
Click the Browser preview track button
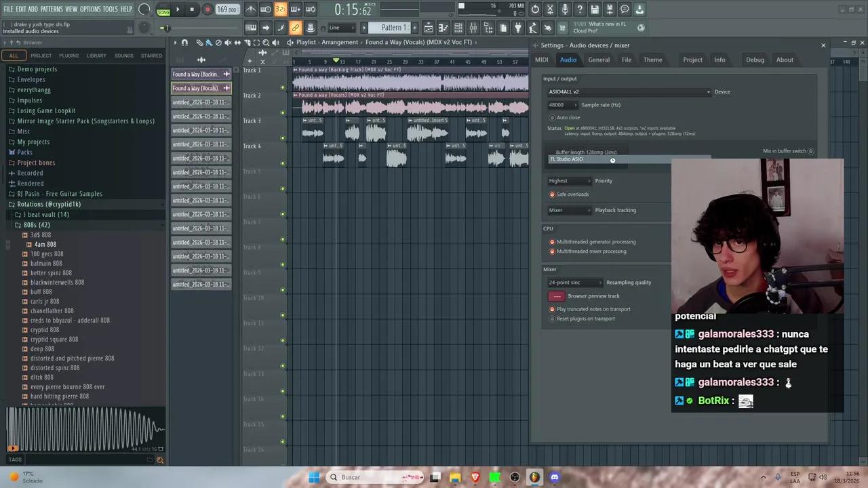click(556, 296)
